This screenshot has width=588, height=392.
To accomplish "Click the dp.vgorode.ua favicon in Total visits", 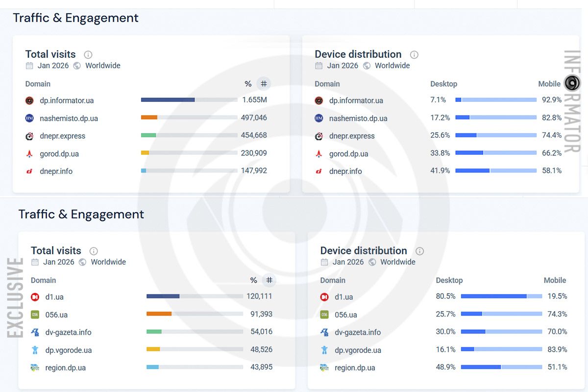I will point(35,350).
